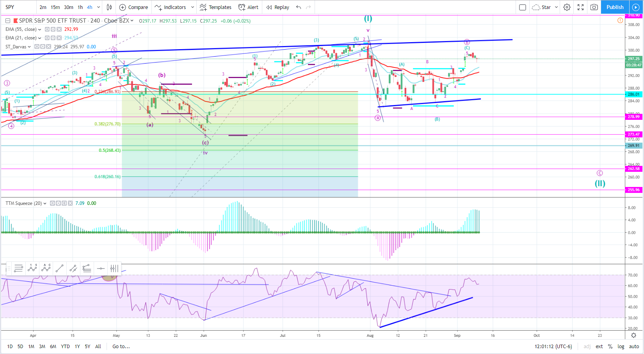Toggle visibility of EMA 55 indicator
Viewport: 644px width, 354px height.
(x=47, y=29)
